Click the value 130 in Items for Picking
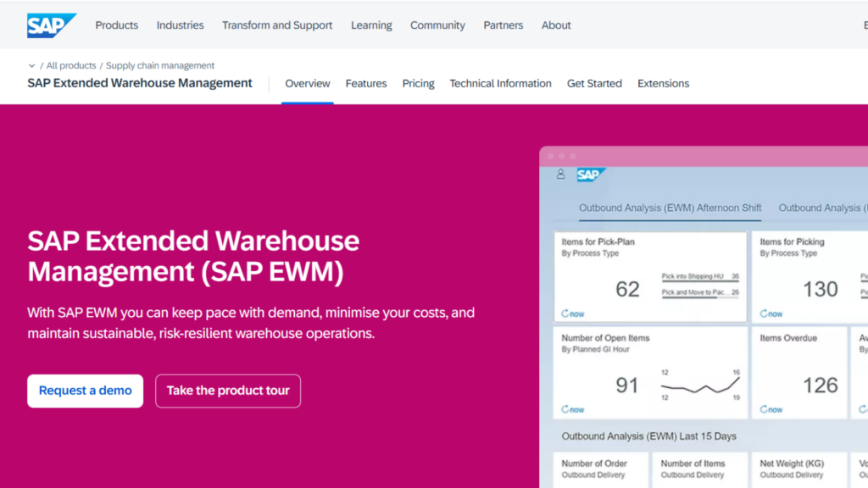 click(x=821, y=290)
